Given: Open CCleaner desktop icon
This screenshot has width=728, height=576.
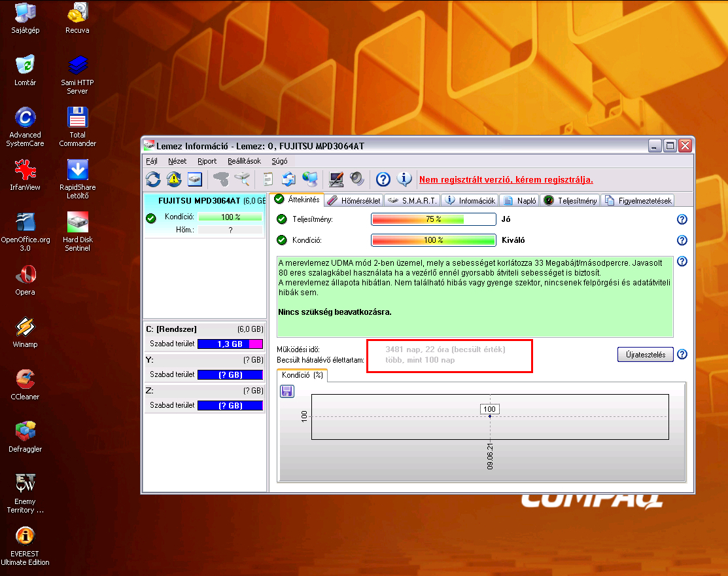Looking at the screenshot, I should pos(25,385).
